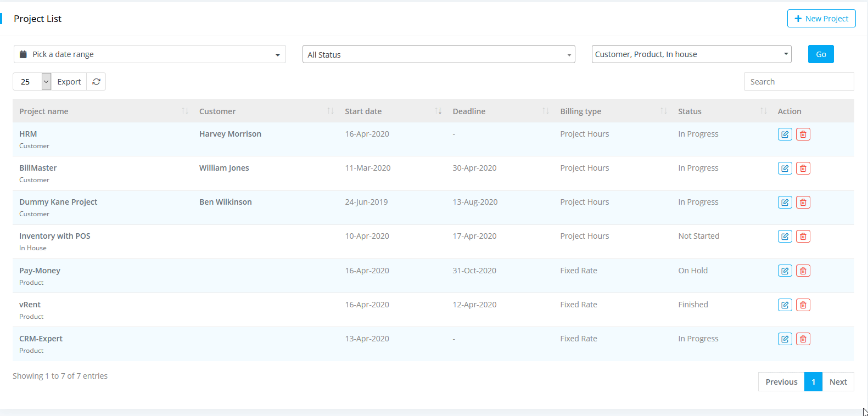Sort by Start date column header
The height and width of the screenshot is (416, 868).
click(363, 111)
